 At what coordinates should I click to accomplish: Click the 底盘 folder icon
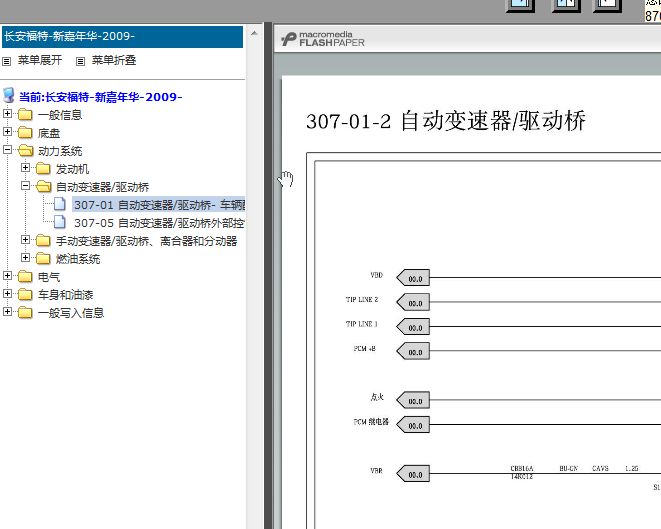(x=25, y=133)
